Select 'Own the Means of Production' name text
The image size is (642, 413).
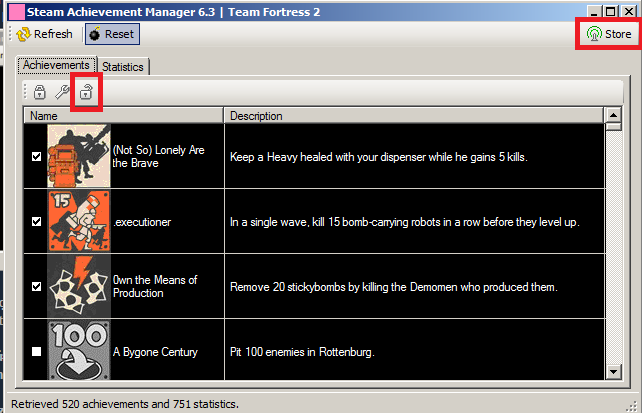pyautogui.click(x=155, y=287)
